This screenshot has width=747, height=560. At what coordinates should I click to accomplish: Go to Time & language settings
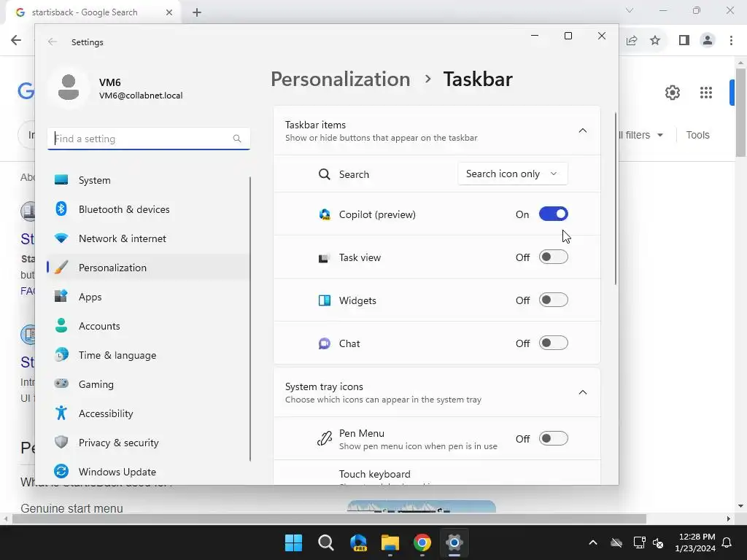[147, 355]
